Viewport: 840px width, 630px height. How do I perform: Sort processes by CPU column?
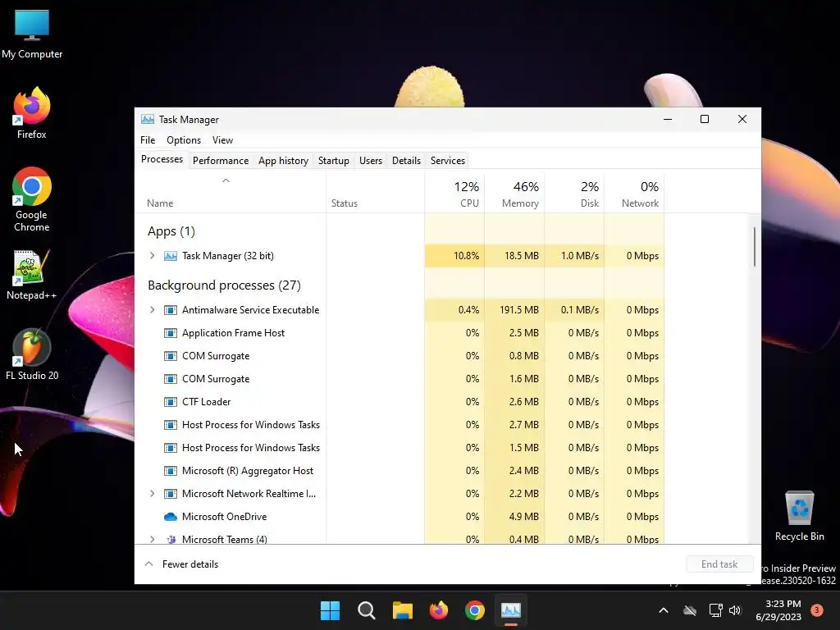(454, 194)
